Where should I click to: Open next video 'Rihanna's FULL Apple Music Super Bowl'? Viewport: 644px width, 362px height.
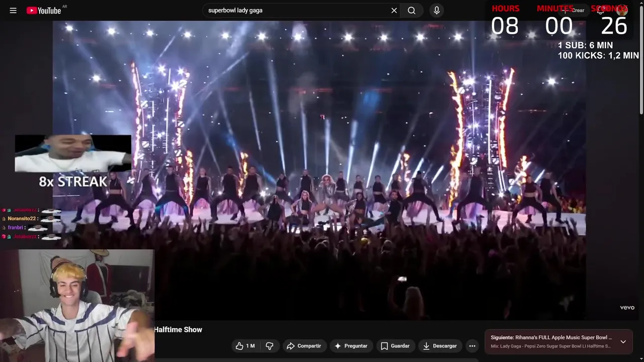pyautogui.click(x=551, y=338)
